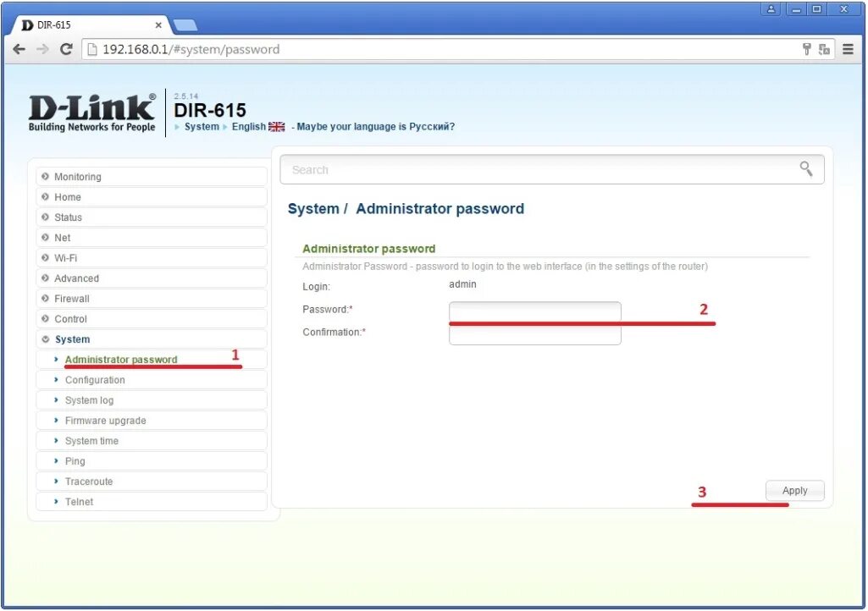Expand the Wi-Fi menu section

(151, 258)
